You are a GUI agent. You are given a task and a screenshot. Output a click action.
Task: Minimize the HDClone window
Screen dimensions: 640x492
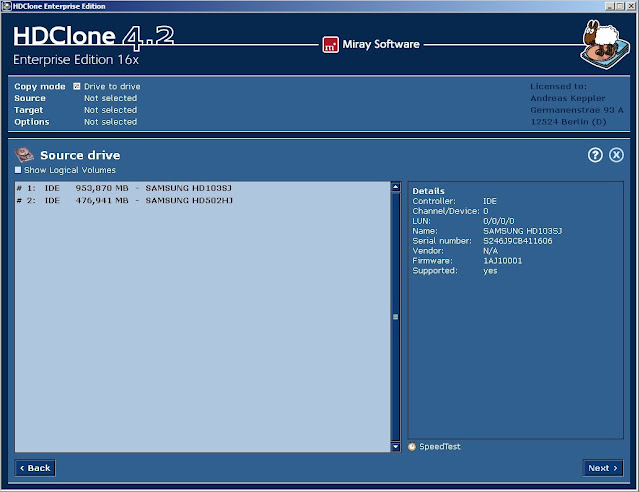click(x=610, y=6)
